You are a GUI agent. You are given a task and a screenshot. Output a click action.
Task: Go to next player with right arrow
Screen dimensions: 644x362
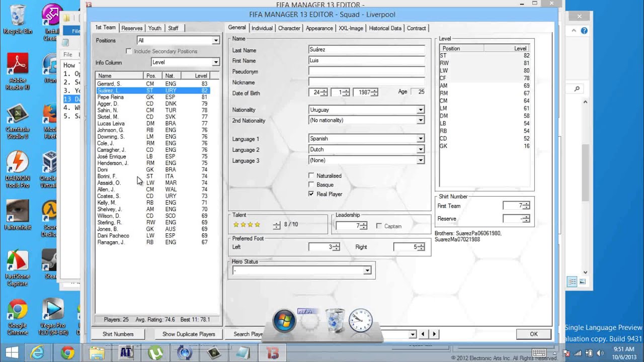[434, 334]
